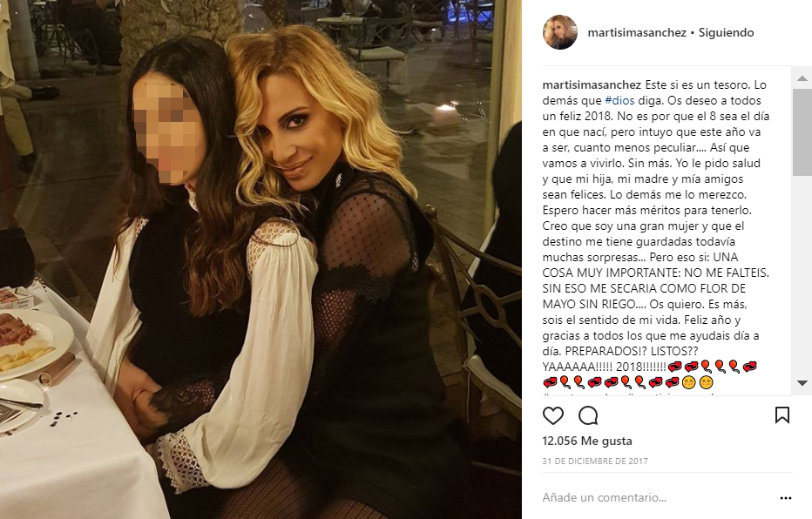
Task: Open comments with the speech bubble icon
Action: 588,415
